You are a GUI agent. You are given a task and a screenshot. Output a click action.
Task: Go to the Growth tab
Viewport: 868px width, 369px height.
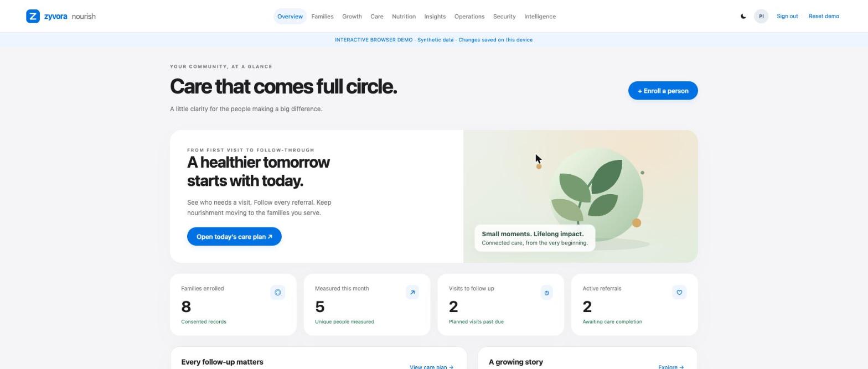click(x=352, y=16)
